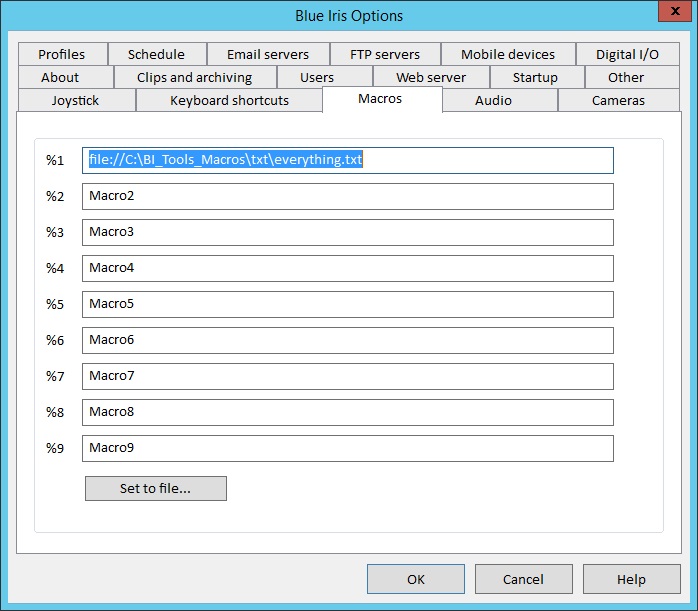Screen dimensions: 698x611
Task: Click the %5 macro label
Action: (55, 304)
